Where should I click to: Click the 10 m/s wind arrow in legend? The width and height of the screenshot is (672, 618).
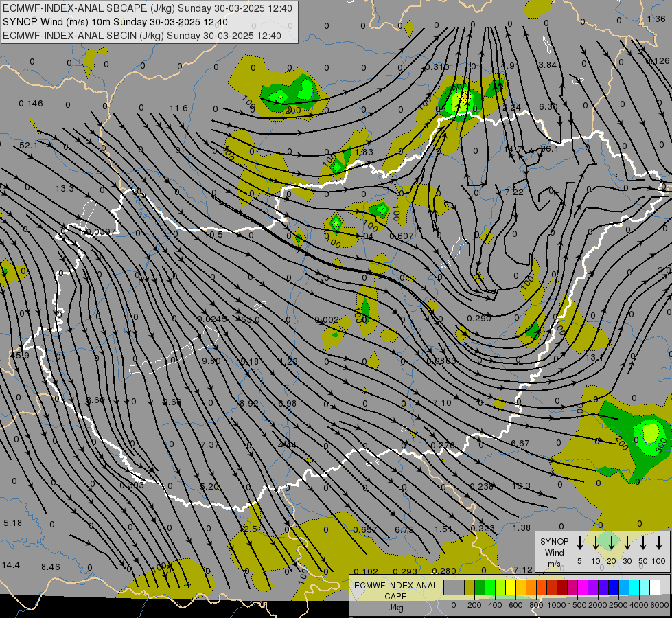[595, 543]
